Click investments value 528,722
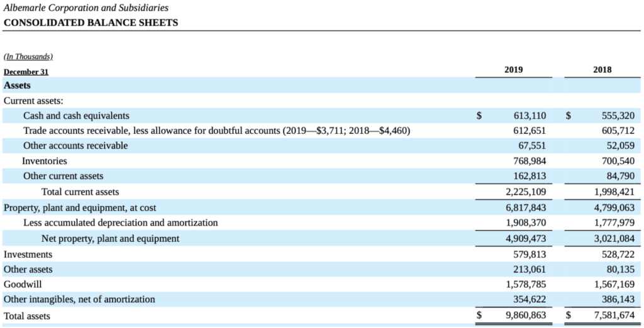Image resolution: width=644 pixels, height=328 pixels. (618, 254)
